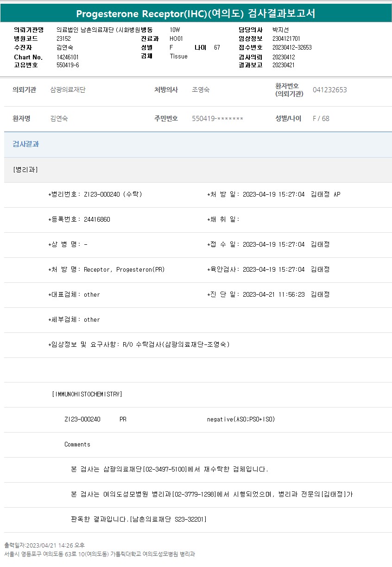The width and height of the screenshot is (392, 567).
Task: Click the Chart No. value 14246101
Action: pyautogui.click(x=68, y=57)
